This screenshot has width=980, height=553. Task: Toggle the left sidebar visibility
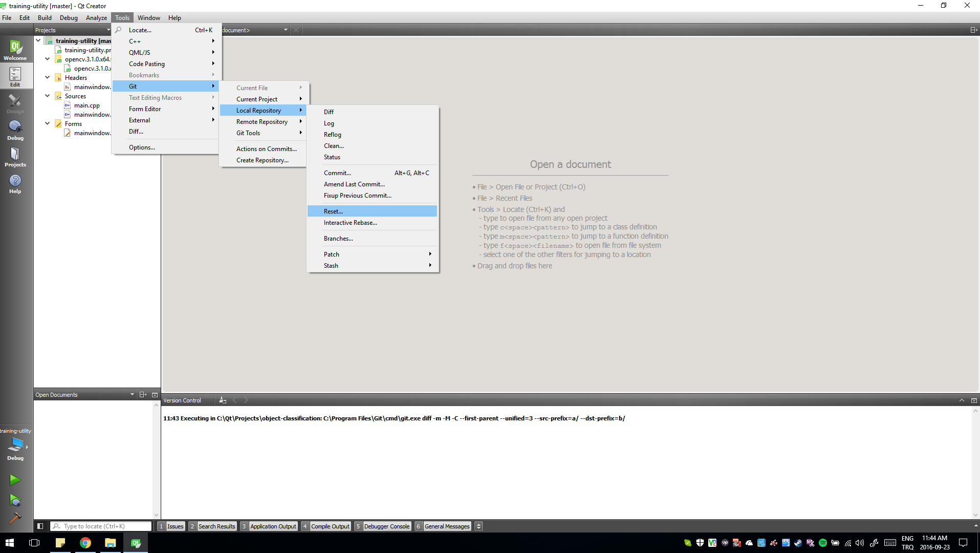click(40, 526)
